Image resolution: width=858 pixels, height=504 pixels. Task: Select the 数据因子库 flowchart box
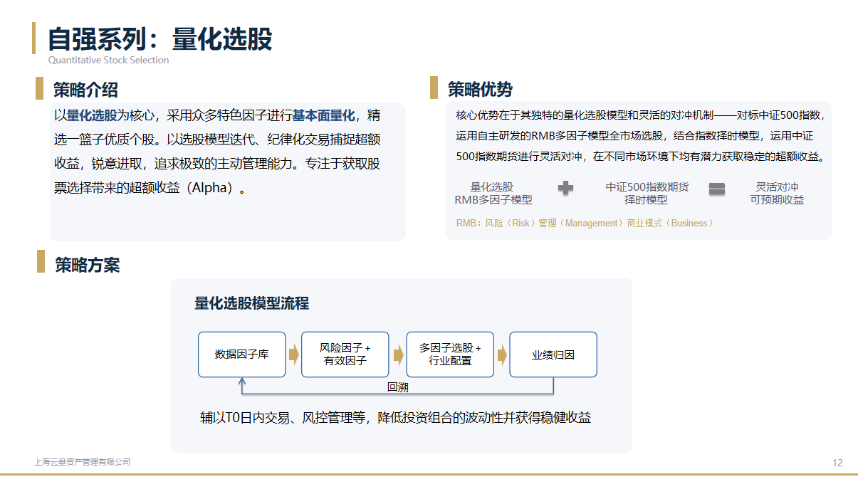pos(241,355)
